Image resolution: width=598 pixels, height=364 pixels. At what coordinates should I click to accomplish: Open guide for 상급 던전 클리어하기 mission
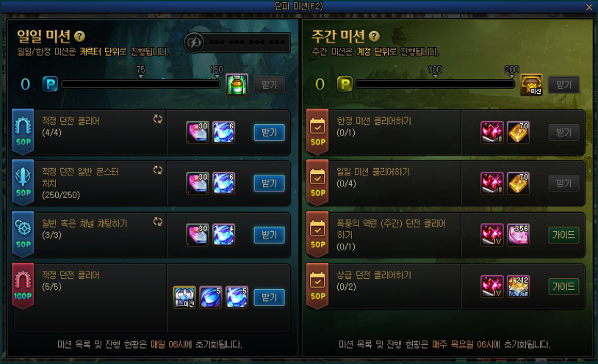(563, 287)
